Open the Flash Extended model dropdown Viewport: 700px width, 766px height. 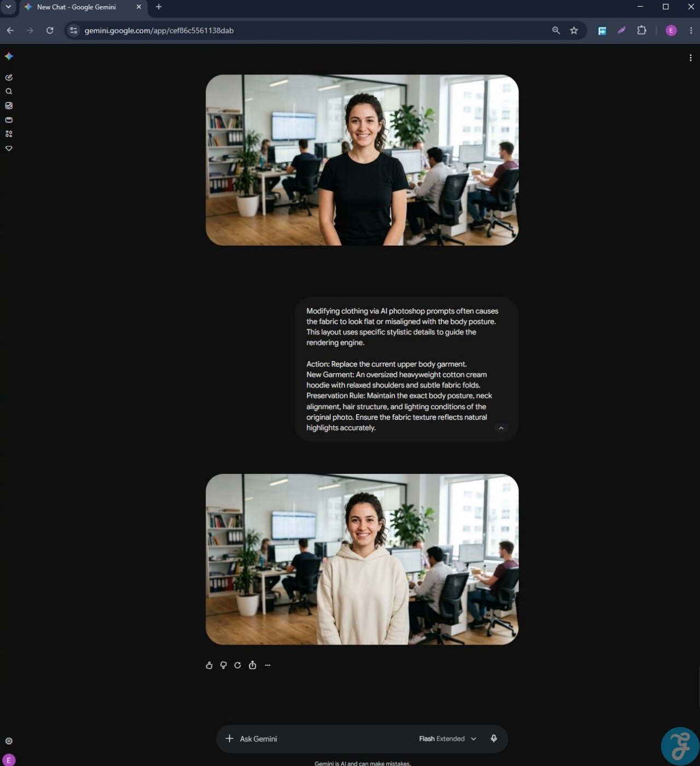(447, 739)
